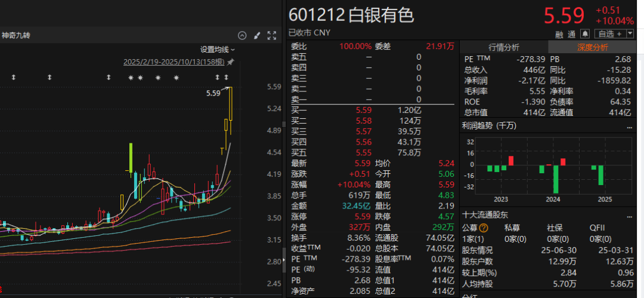The height and width of the screenshot is (298, 644).
Task: Click the 负债率 64.35 value
Action: coord(621,102)
